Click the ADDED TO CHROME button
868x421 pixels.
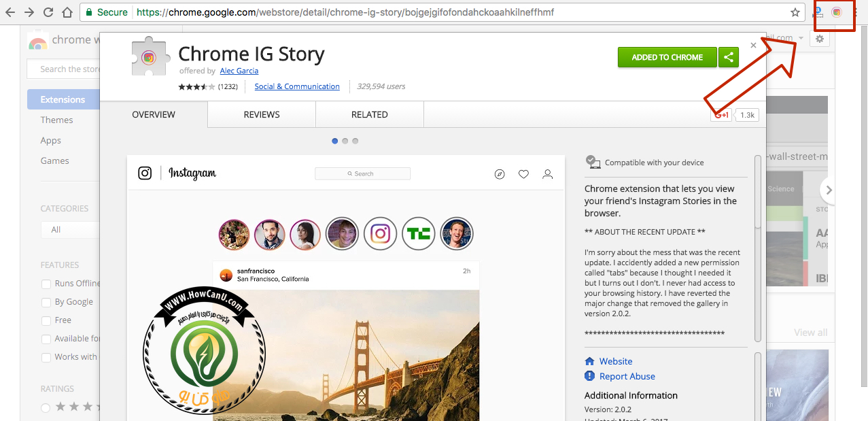coord(667,57)
